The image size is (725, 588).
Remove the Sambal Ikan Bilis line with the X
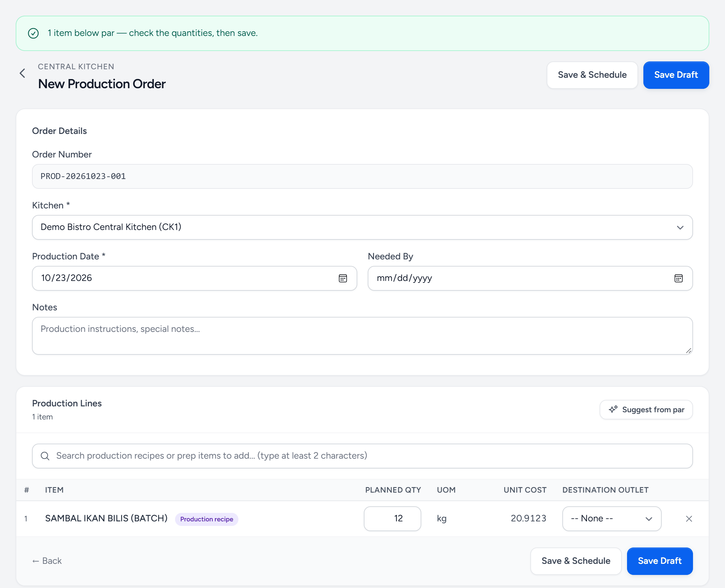tap(689, 518)
